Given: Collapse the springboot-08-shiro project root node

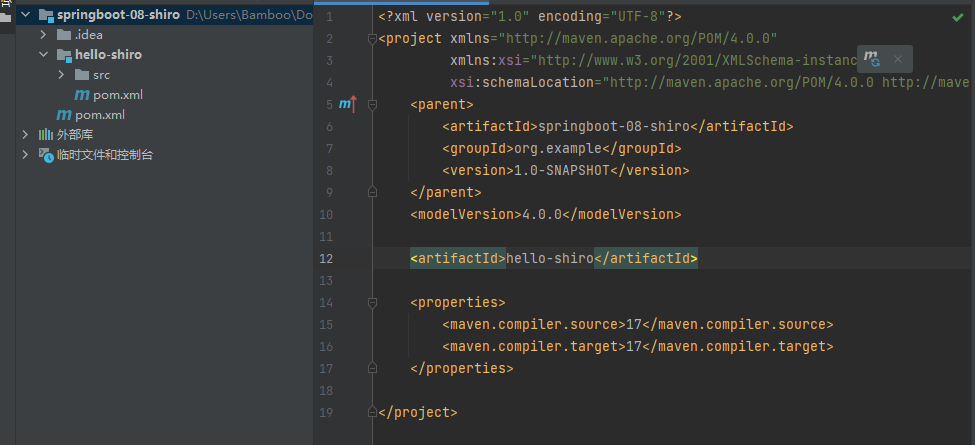Looking at the screenshot, I should click(25, 15).
